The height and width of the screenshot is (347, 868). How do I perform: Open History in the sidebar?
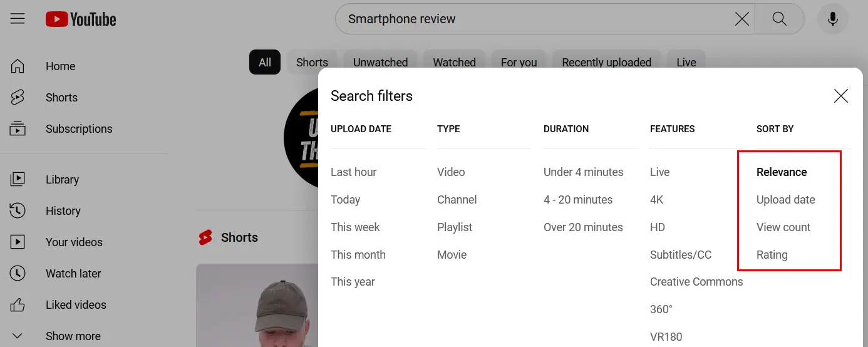point(63,211)
